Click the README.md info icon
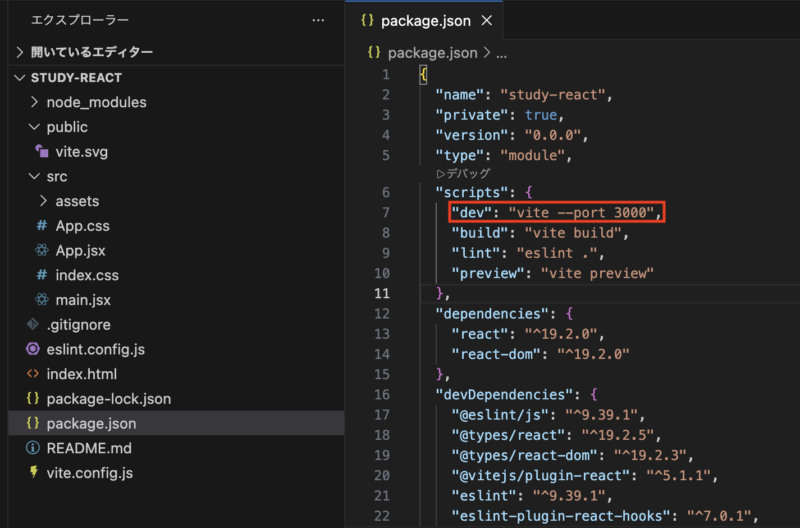Viewport: 800px width, 528px height. (32, 448)
